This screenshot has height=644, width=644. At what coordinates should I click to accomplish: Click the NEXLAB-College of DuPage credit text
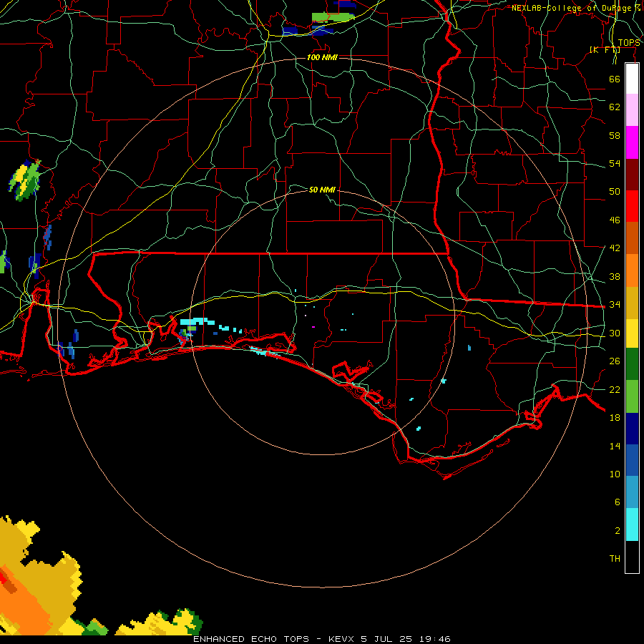[x=576, y=8]
